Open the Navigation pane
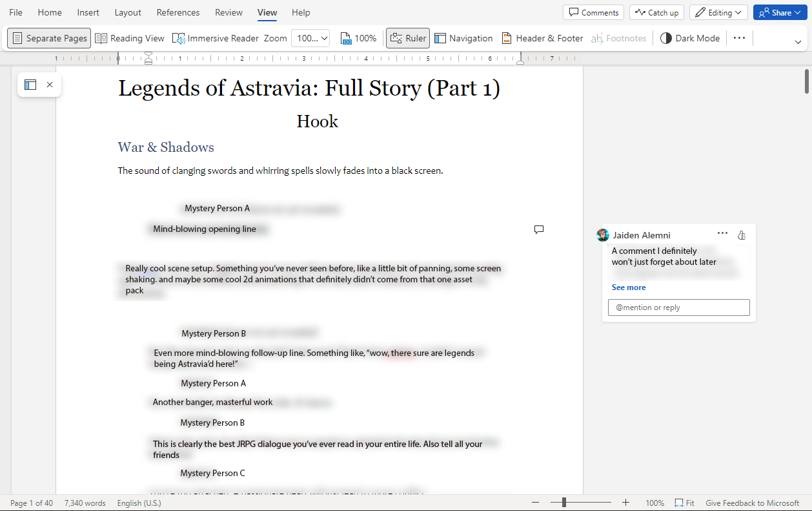 (463, 38)
